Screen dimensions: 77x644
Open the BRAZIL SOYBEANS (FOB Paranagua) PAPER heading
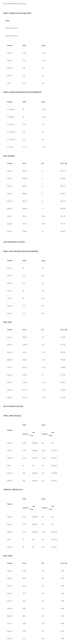pyautogui.click(x=17, y=13)
